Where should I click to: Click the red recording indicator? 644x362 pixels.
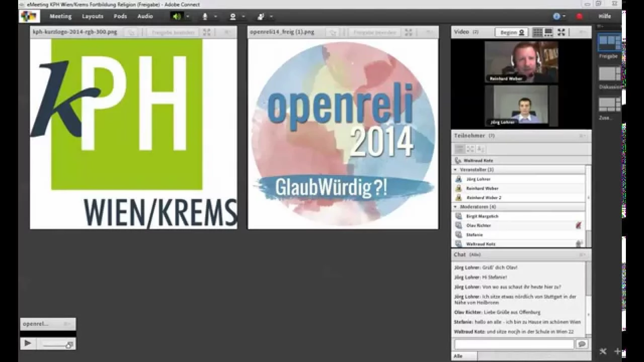click(x=580, y=16)
